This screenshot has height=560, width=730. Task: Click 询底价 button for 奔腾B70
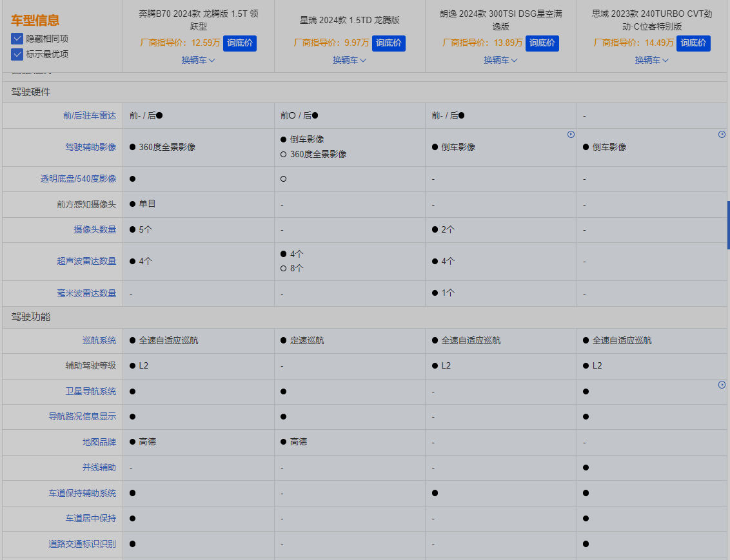click(x=240, y=43)
